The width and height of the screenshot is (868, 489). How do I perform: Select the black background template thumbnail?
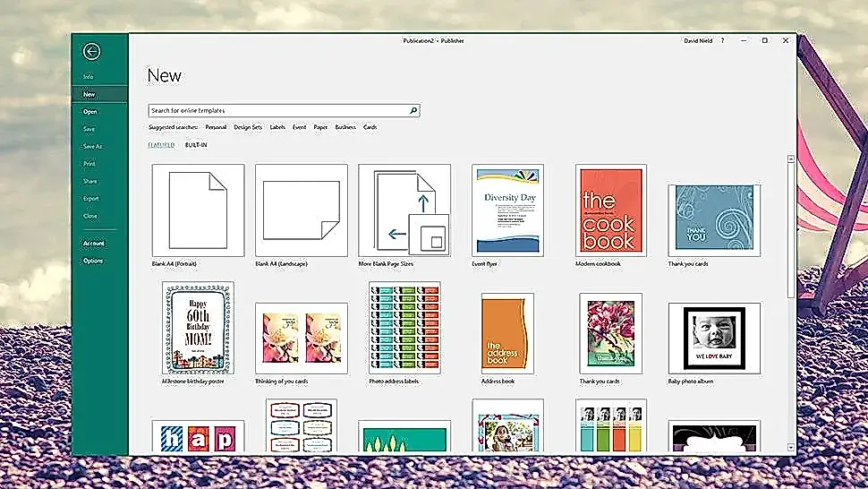[714, 436]
